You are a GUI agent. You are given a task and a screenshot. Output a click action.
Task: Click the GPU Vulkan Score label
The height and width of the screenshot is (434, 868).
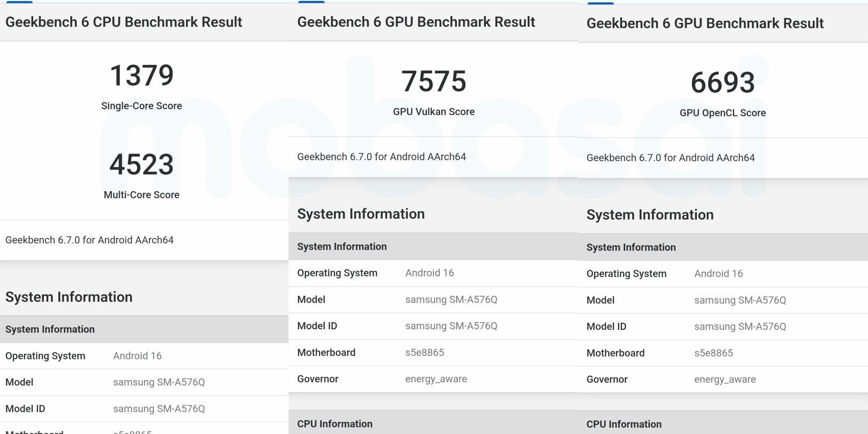click(434, 112)
